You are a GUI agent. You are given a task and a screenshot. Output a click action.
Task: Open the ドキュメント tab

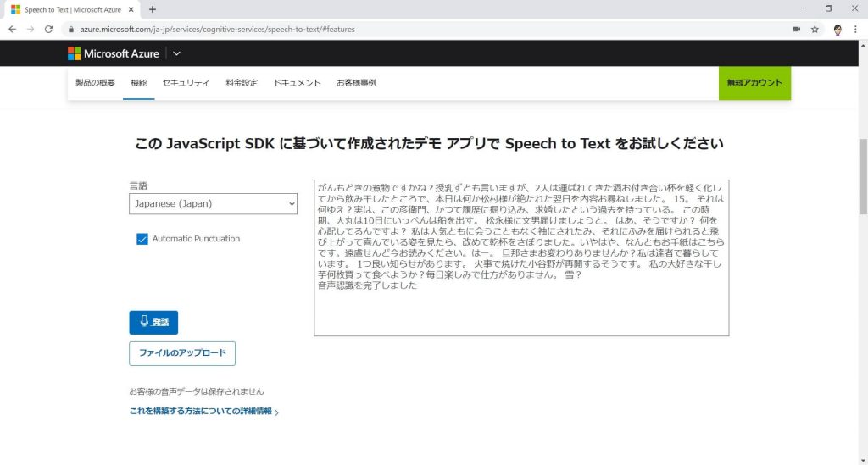click(298, 83)
